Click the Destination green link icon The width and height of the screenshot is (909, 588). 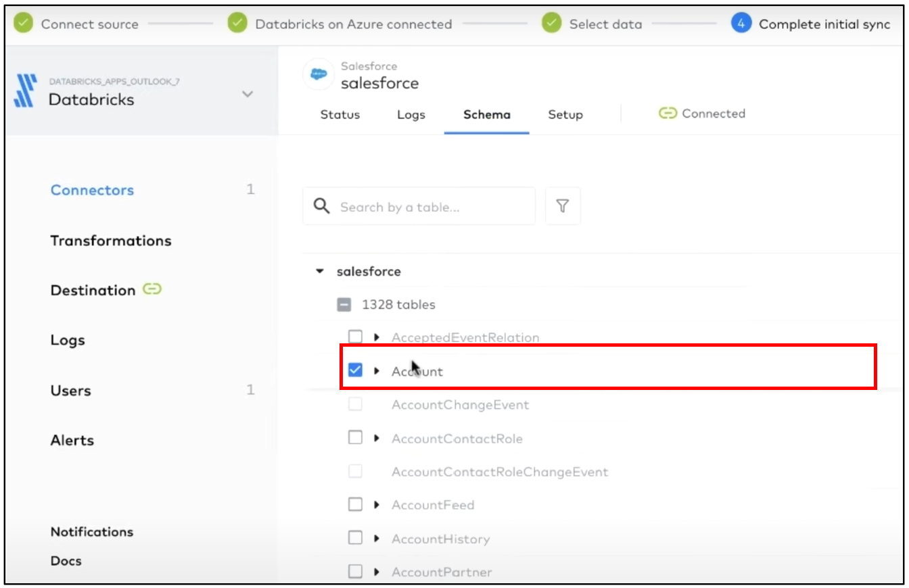pyautogui.click(x=152, y=290)
